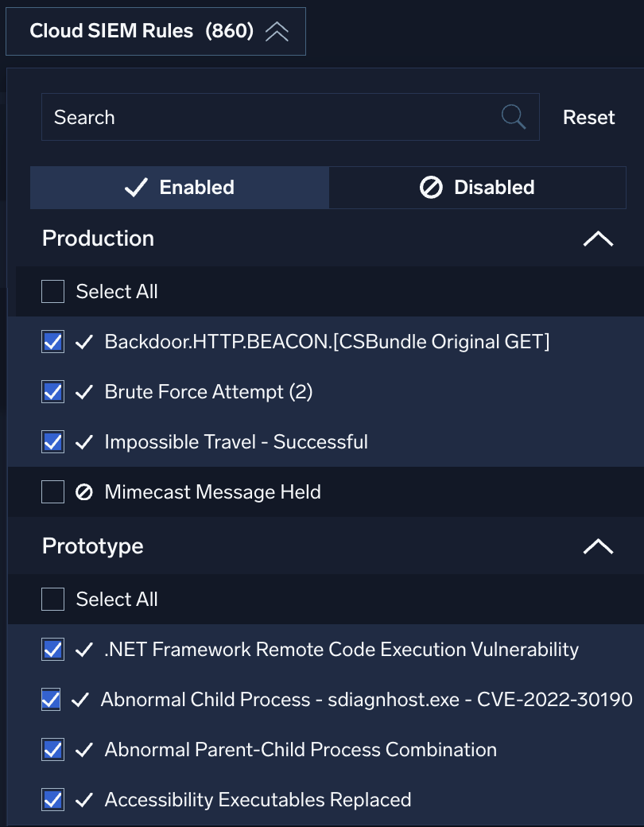
Task: Uncheck the Brute Force Attempt rule
Action: 52,391
